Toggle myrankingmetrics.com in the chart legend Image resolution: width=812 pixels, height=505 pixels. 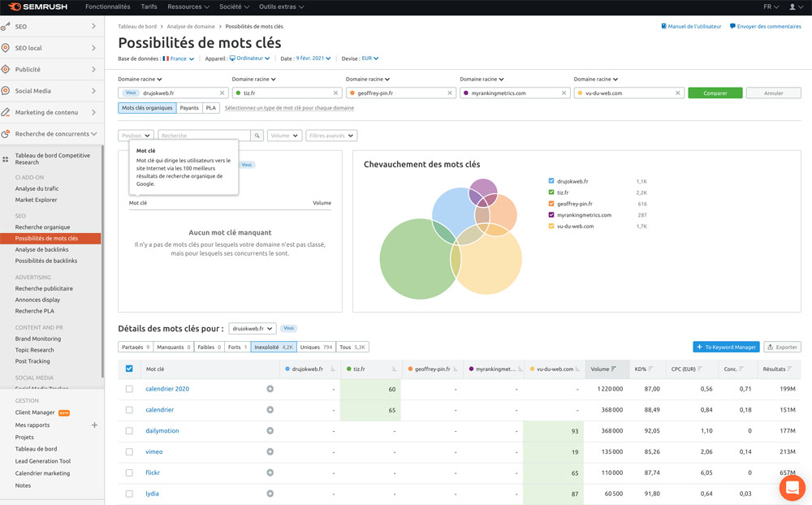tap(551, 215)
